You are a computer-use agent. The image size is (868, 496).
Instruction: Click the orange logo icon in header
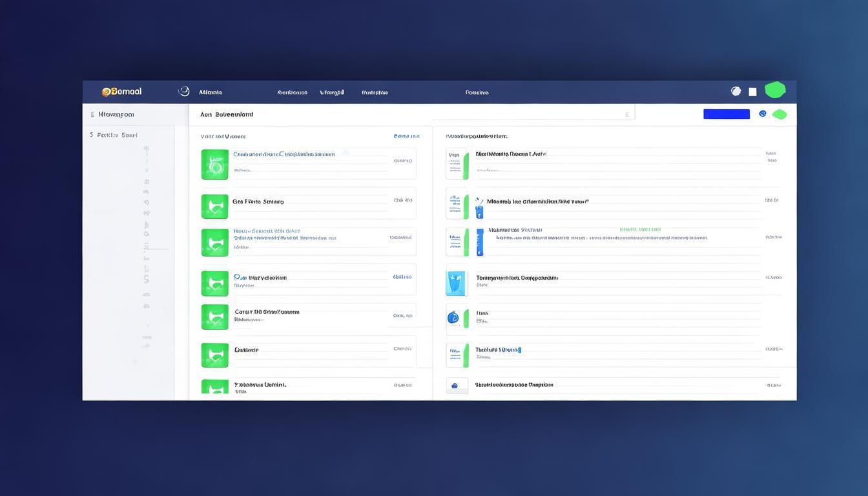pyautogui.click(x=106, y=92)
